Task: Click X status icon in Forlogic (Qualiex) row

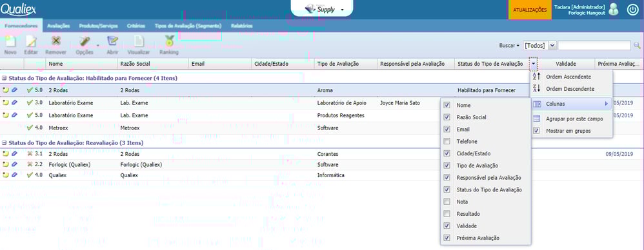Action: click(30, 164)
